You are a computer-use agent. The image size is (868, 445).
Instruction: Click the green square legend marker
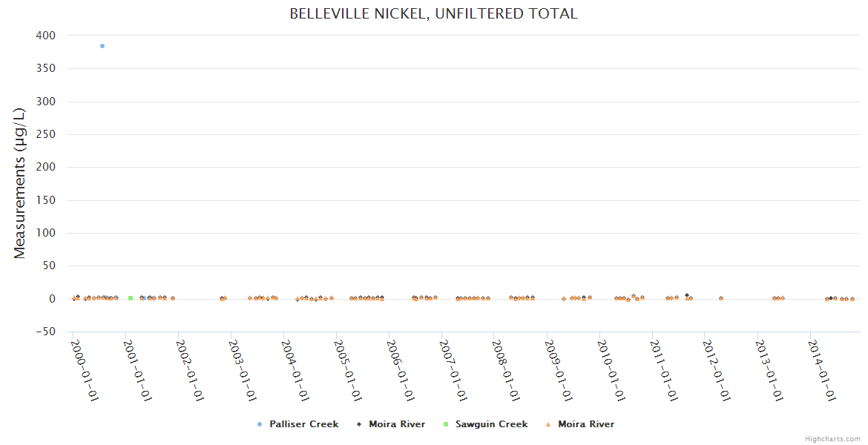tap(446, 424)
